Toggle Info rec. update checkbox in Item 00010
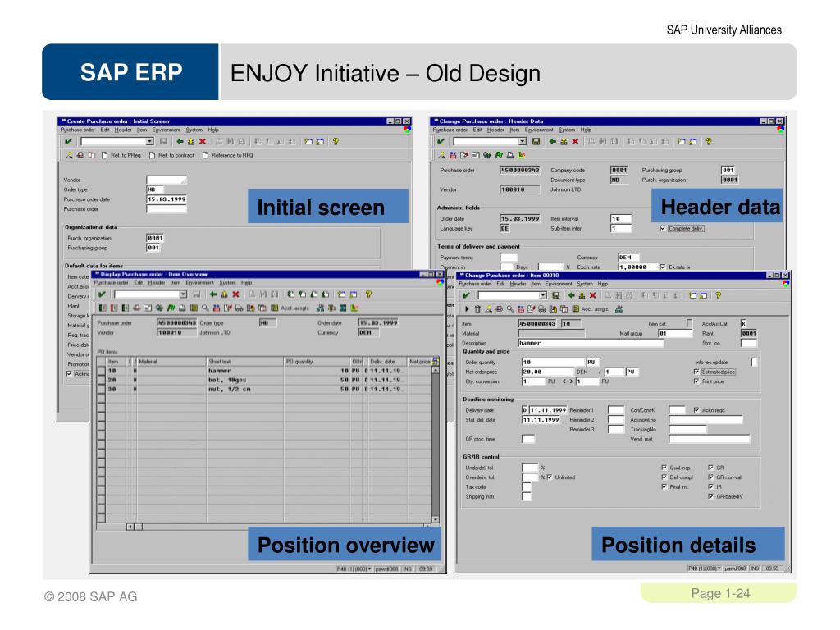840x630 pixels. 755,362
